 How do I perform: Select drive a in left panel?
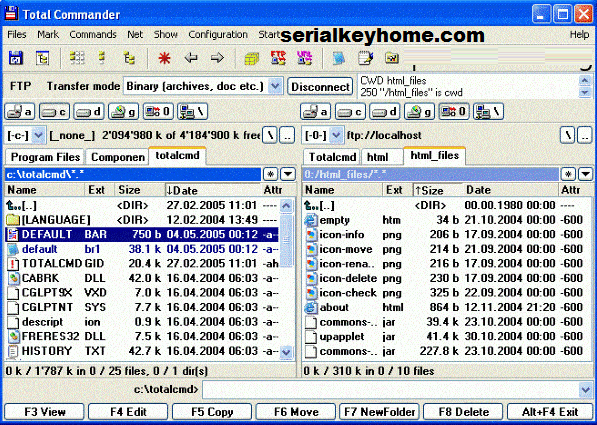click(x=19, y=112)
